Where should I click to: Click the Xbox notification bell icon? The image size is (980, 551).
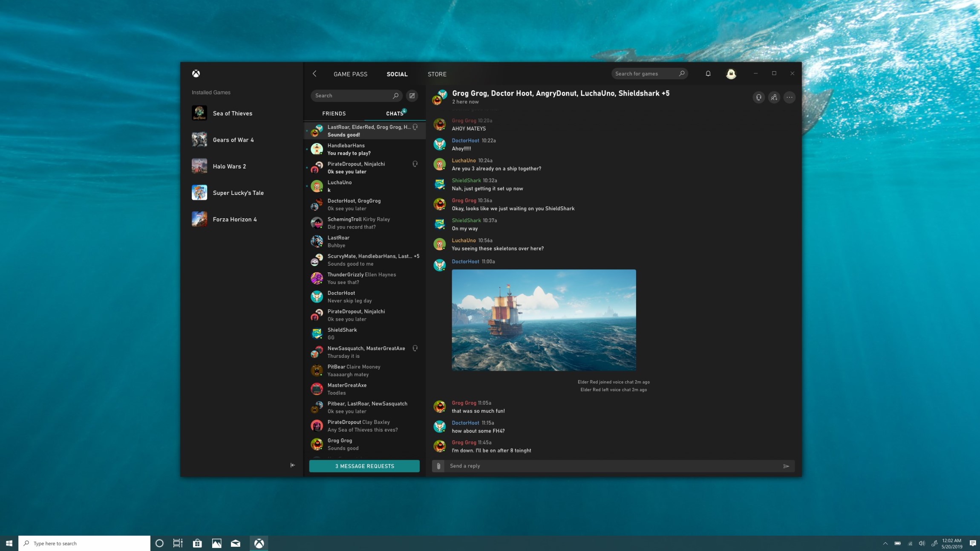point(708,73)
